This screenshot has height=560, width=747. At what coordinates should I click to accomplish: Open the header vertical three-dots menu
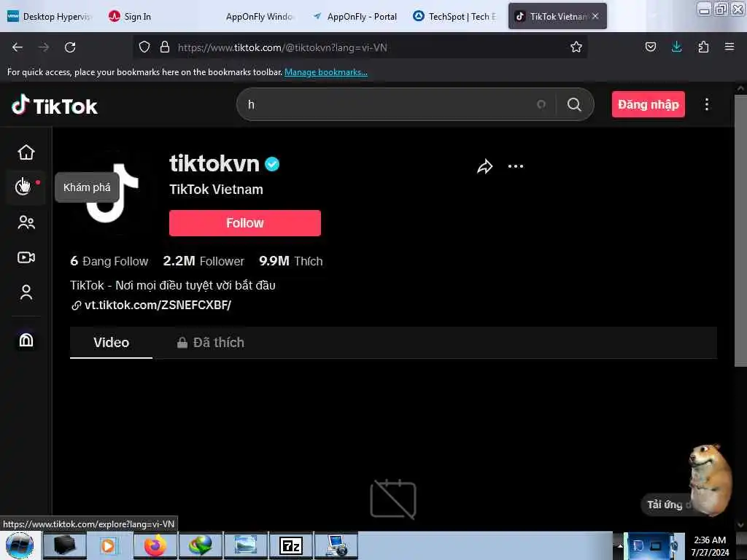[x=707, y=105]
